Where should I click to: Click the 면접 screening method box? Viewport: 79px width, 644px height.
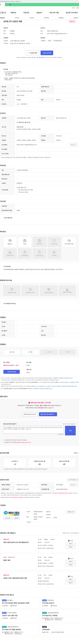point(30,352)
